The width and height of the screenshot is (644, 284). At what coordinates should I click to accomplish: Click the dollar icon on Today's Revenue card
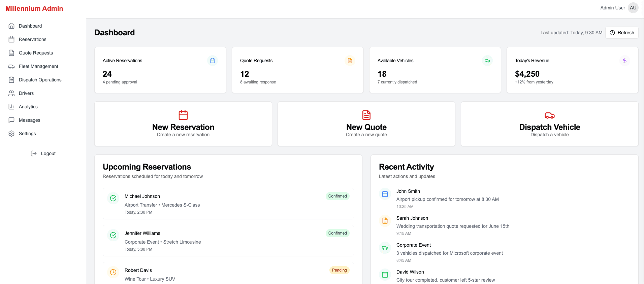point(625,61)
